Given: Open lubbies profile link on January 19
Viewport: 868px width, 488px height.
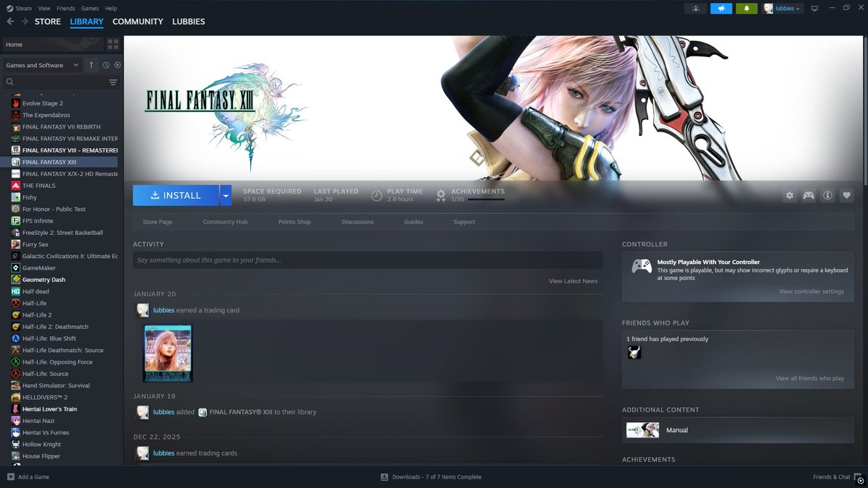Looking at the screenshot, I should [163, 412].
